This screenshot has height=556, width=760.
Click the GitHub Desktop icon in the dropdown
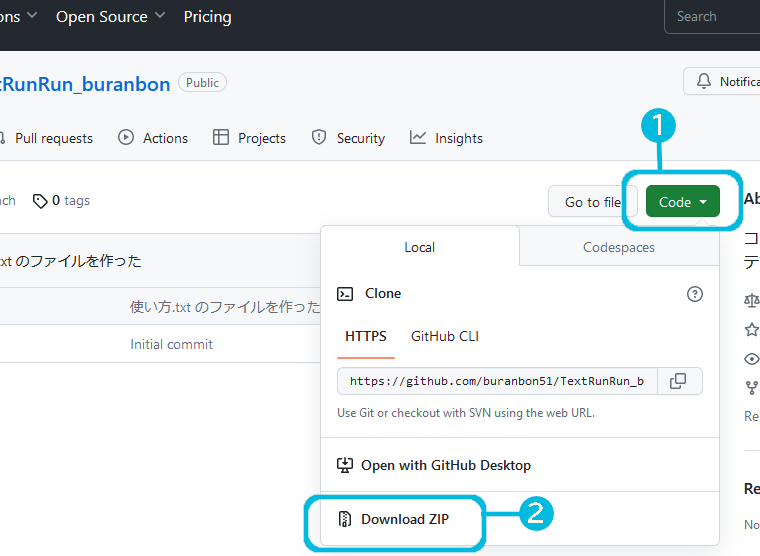pyautogui.click(x=345, y=465)
